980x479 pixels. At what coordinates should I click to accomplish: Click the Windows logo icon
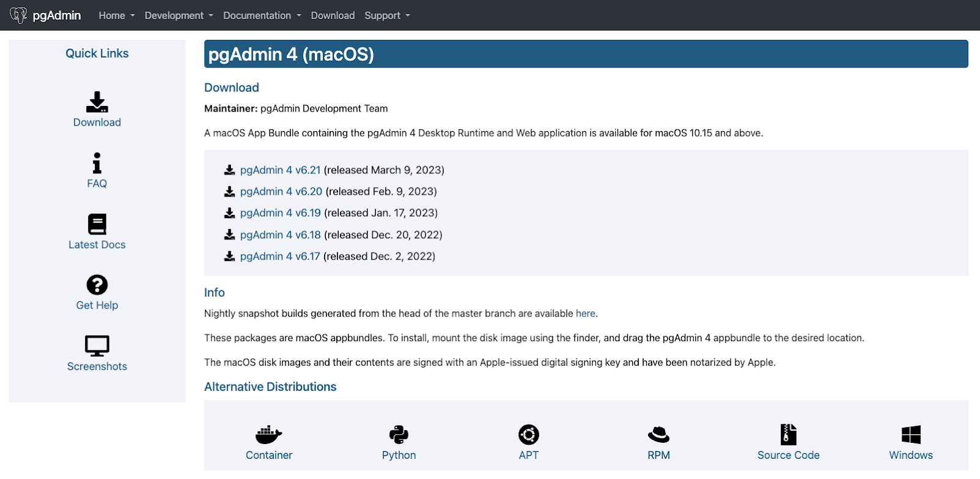point(911,435)
